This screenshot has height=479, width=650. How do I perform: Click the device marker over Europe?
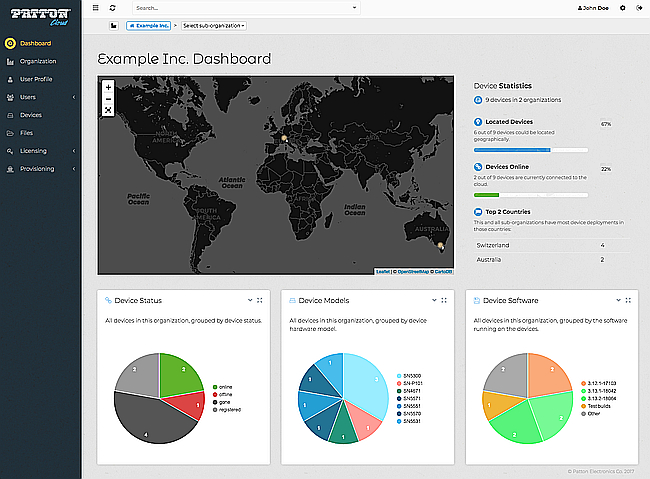284,138
